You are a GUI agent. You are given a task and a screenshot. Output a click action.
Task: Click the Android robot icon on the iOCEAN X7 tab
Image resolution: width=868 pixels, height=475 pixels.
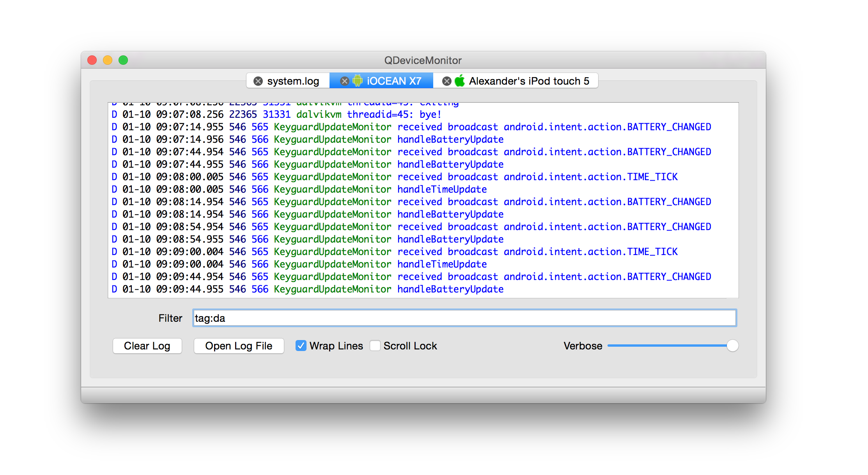[358, 81]
